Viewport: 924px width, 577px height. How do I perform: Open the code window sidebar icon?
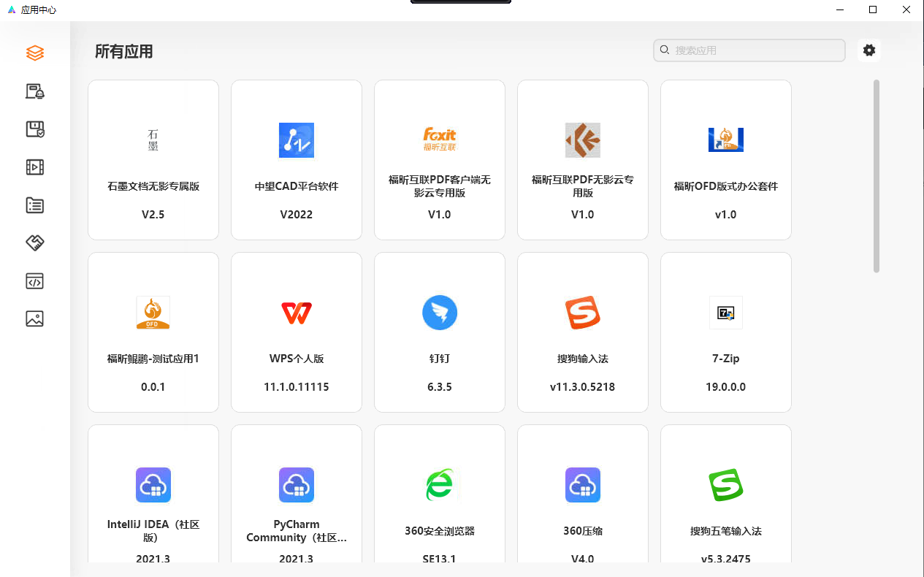35,281
